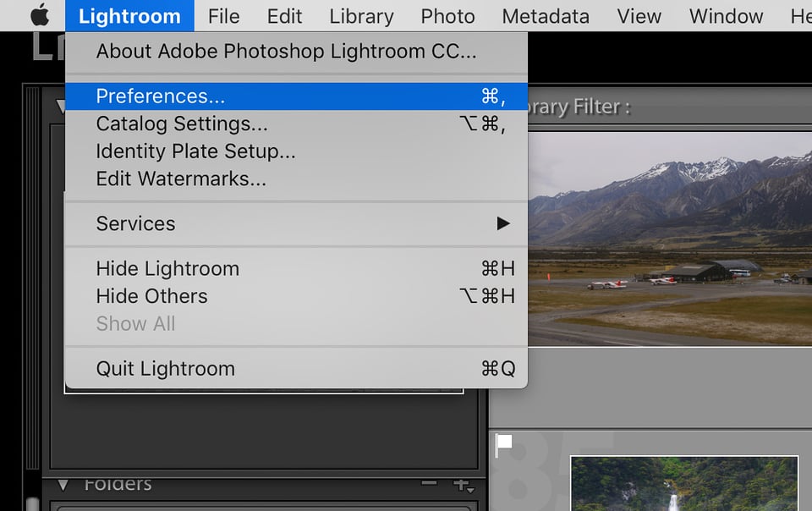Select Preferences from the Lightroom menu

[x=296, y=96]
